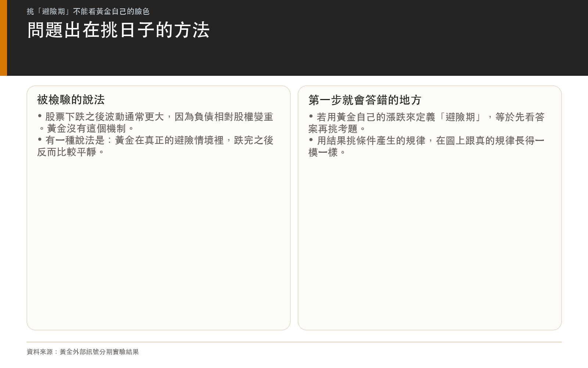Click the right card heading 第一步就會答錯的地方
This screenshot has width=588, height=368.
(x=365, y=100)
